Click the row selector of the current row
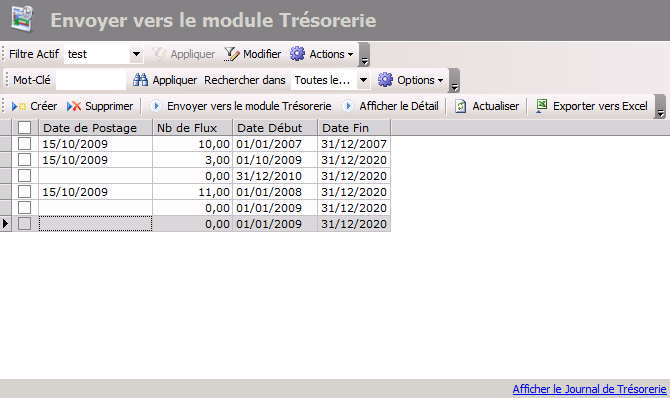670x398 pixels. click(x=6, y=224)
